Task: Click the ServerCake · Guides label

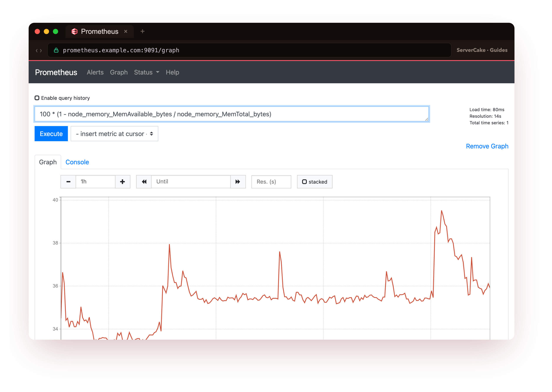Action: coord(482,50)
